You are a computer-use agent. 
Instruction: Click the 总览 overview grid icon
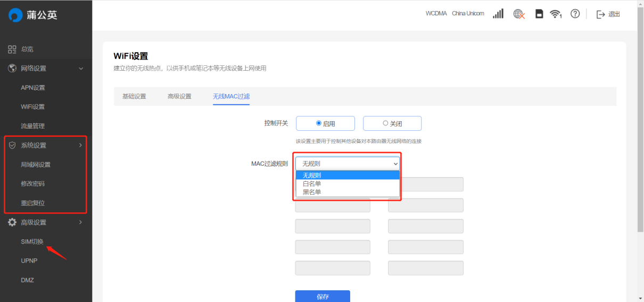(12, 49)
